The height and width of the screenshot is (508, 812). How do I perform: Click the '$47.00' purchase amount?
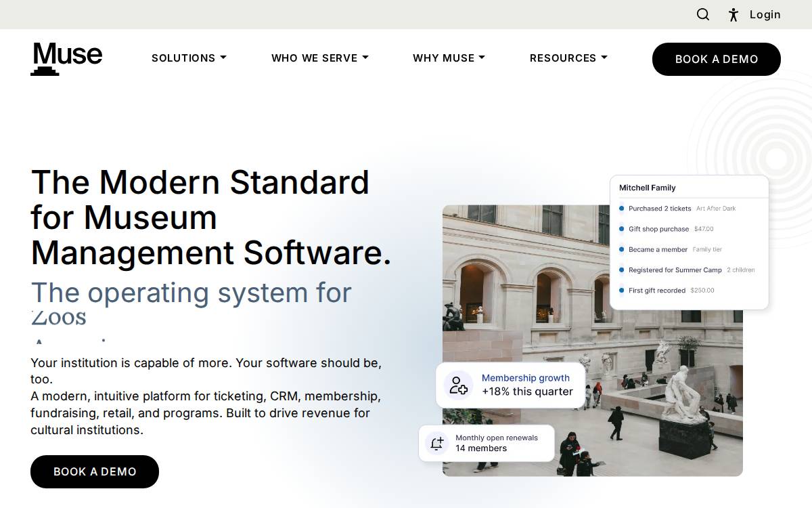pyautogui.click(x=704, y=229)
